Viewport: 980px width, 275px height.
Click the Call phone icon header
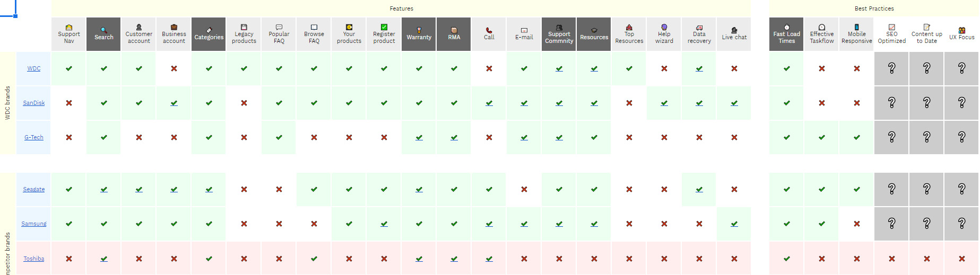[489, 30]
